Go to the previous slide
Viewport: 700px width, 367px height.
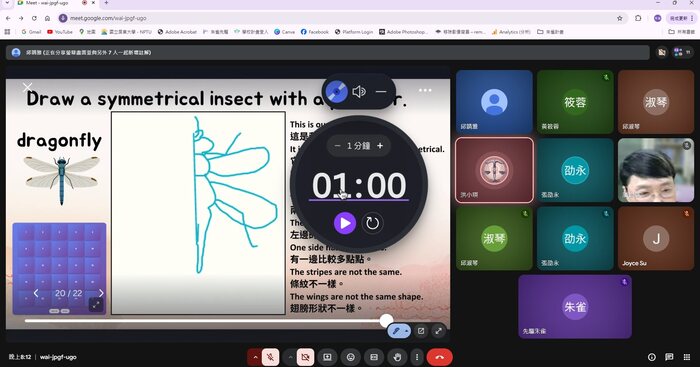coord(36,293)
